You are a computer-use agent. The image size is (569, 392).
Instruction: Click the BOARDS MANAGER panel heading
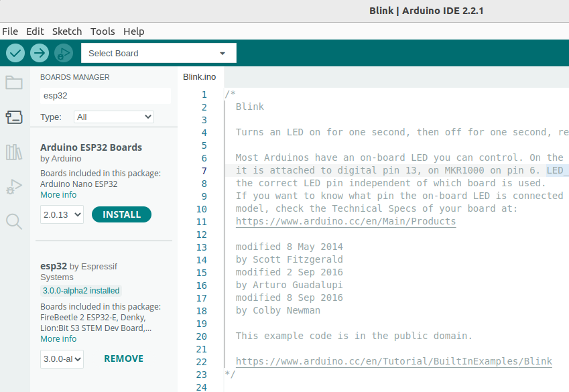point(75,77)
